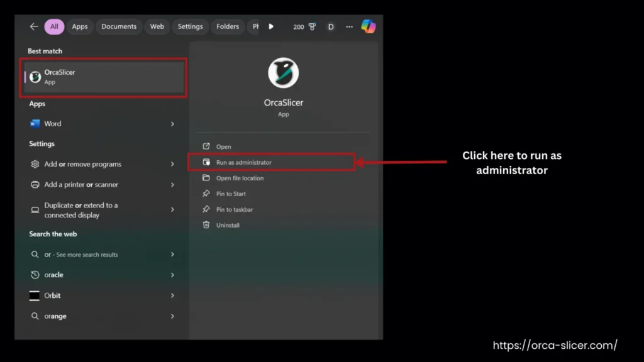Open the three-dot more options menu

349,26
